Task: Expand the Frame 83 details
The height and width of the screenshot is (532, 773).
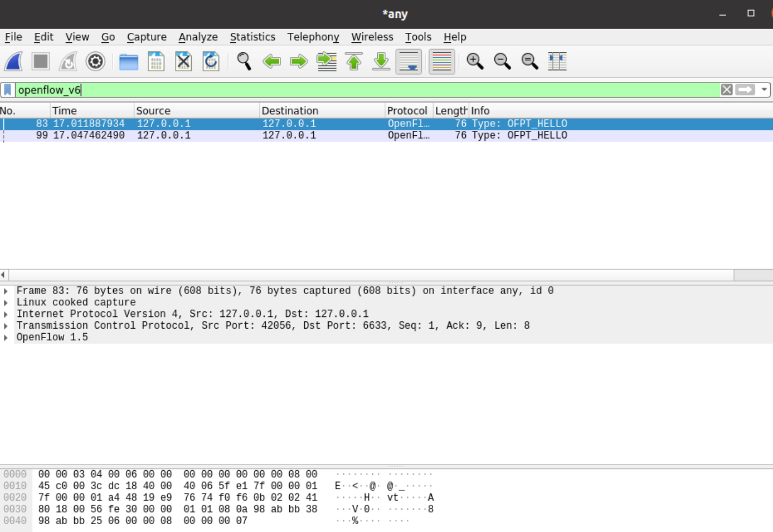Action: pos(6,291)
